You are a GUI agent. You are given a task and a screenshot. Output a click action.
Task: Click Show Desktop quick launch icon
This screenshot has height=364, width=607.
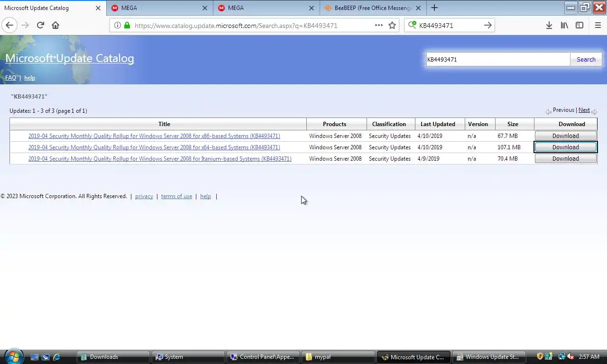(35, 357)
